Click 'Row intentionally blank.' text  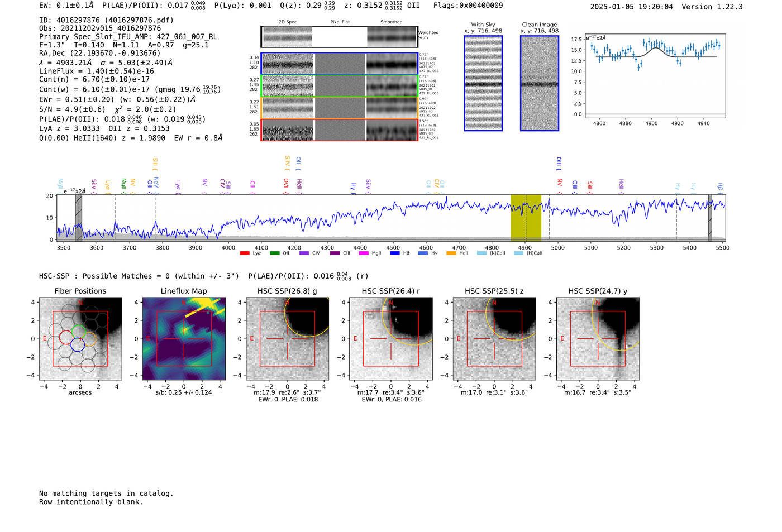[91, 502]
